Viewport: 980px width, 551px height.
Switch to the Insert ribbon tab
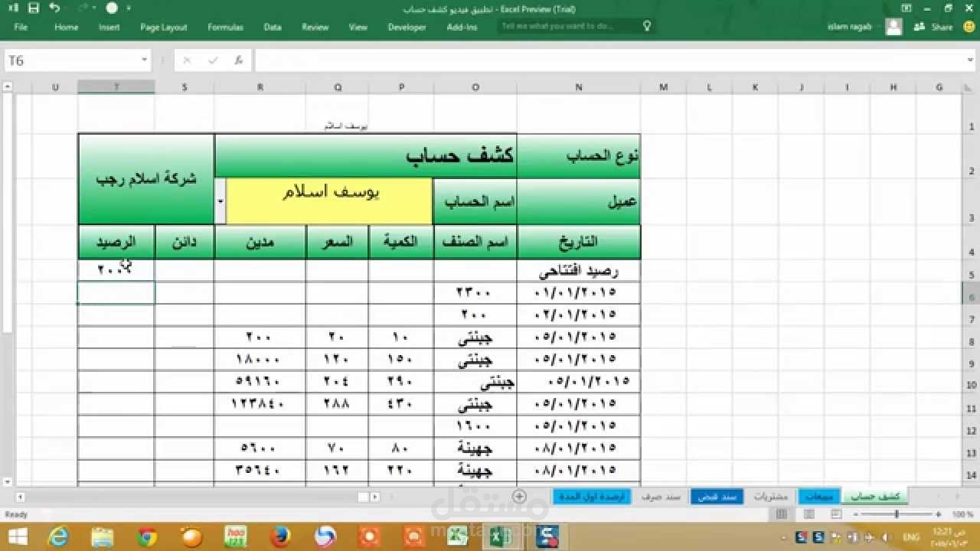click(x=109, y=27)
